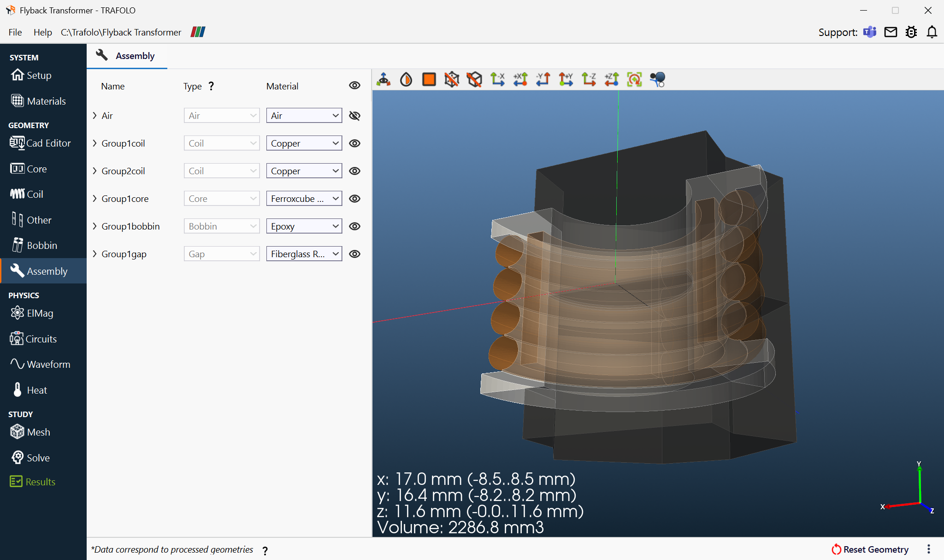This screenshot has height=560, width=944.
Task: Click the processed geometries help question mark
Action: 265,550
